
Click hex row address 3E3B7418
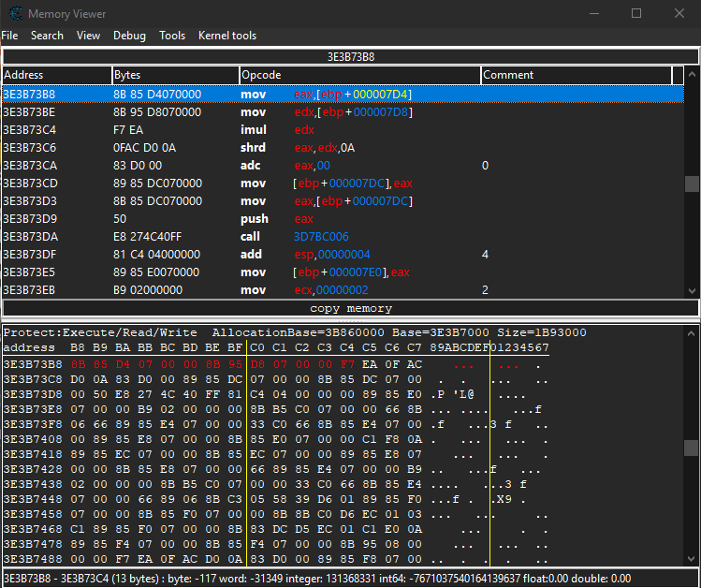(x=33, y=454)
